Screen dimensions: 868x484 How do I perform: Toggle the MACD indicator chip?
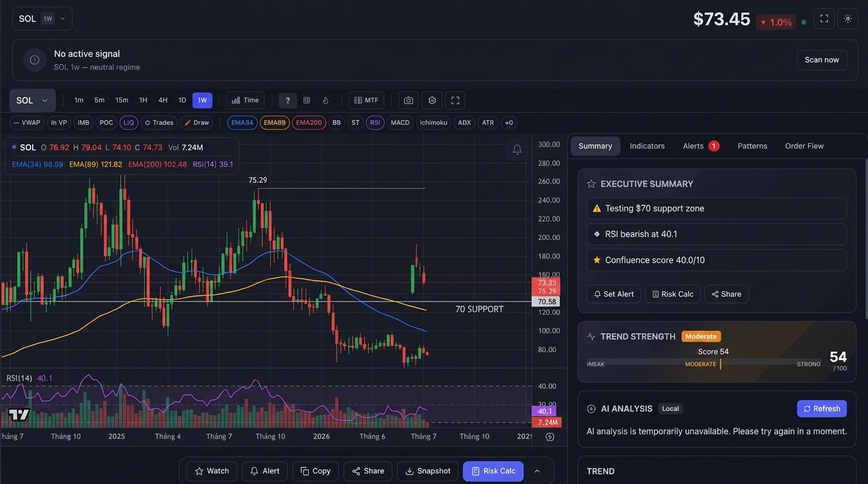[400, 123]
